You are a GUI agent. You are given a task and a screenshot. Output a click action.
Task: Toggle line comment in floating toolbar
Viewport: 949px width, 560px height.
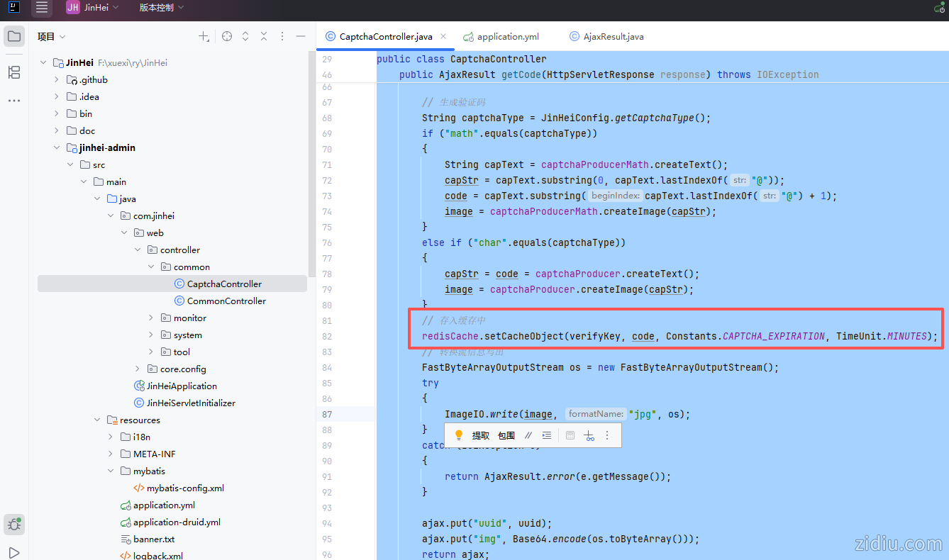pyautogui.click(x=528, y=435)
